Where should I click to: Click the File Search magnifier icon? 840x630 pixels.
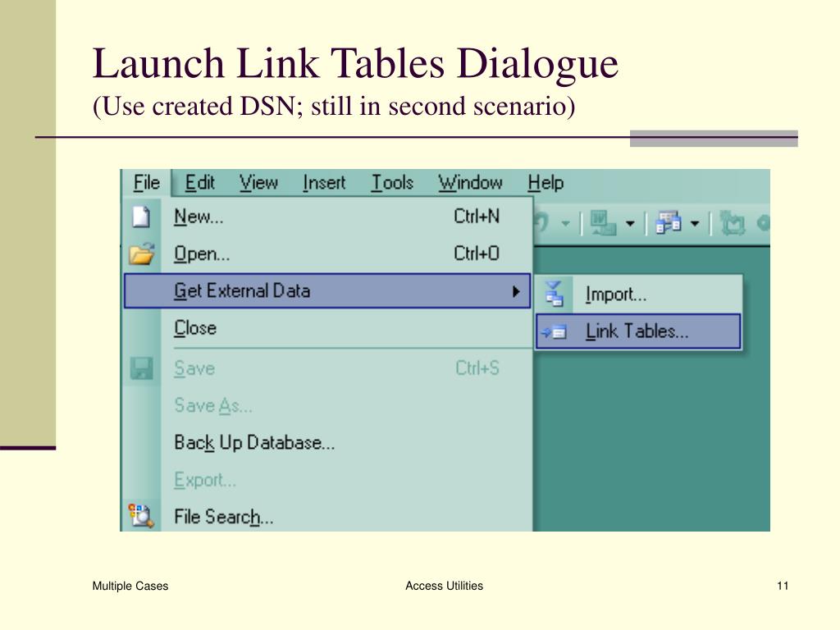pos(141,515)
